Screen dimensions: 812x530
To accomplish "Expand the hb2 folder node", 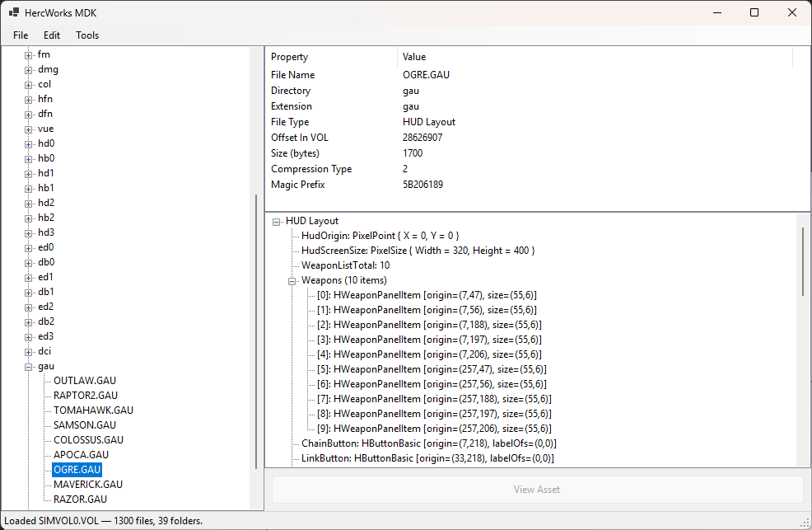I will (29, 218).
